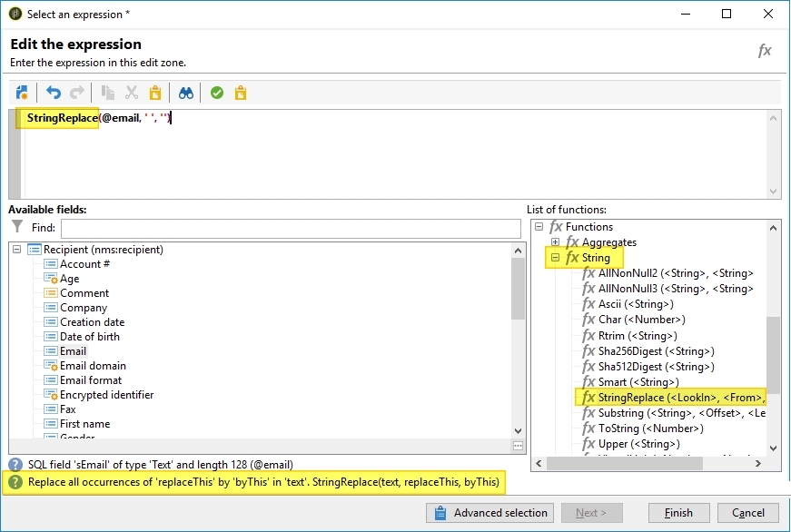The height and width of the screenshot is (532, 791).
Task: Click the first toolbar icon with orange star
Action: 23,93
